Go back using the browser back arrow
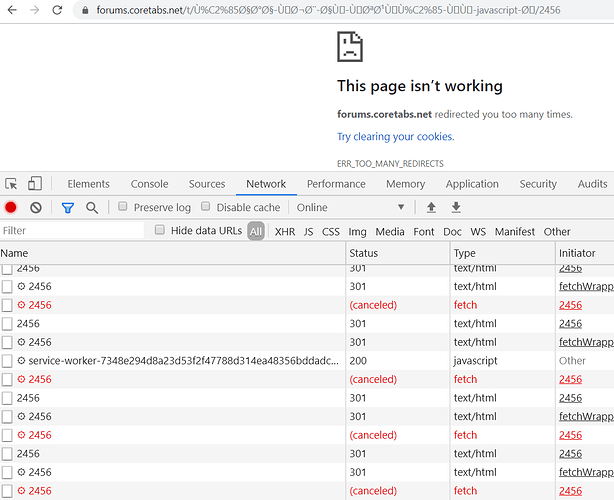 tap(12, 10)
